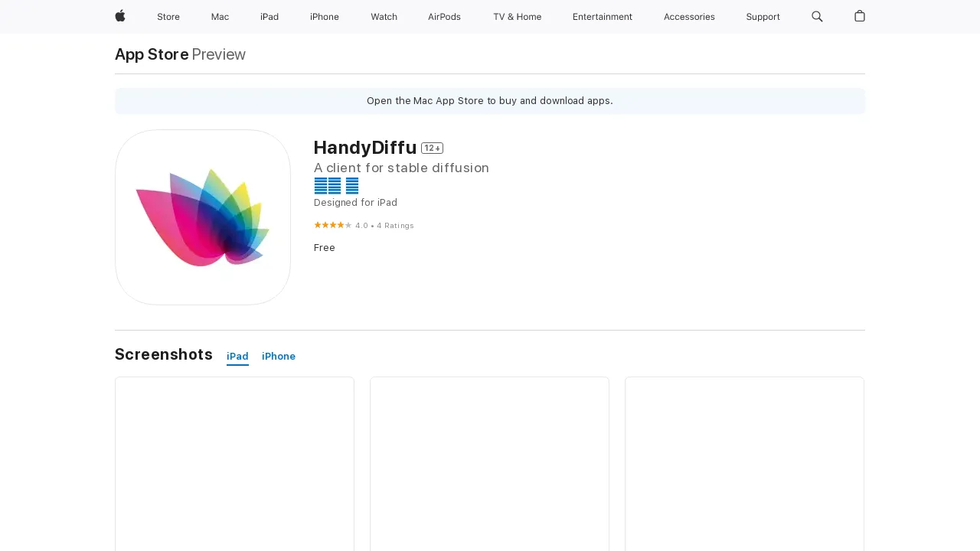Click the developer name link under subtitle
Viewport: 980px width, 551px height.
pyautogui.click(x=336, y=186)
